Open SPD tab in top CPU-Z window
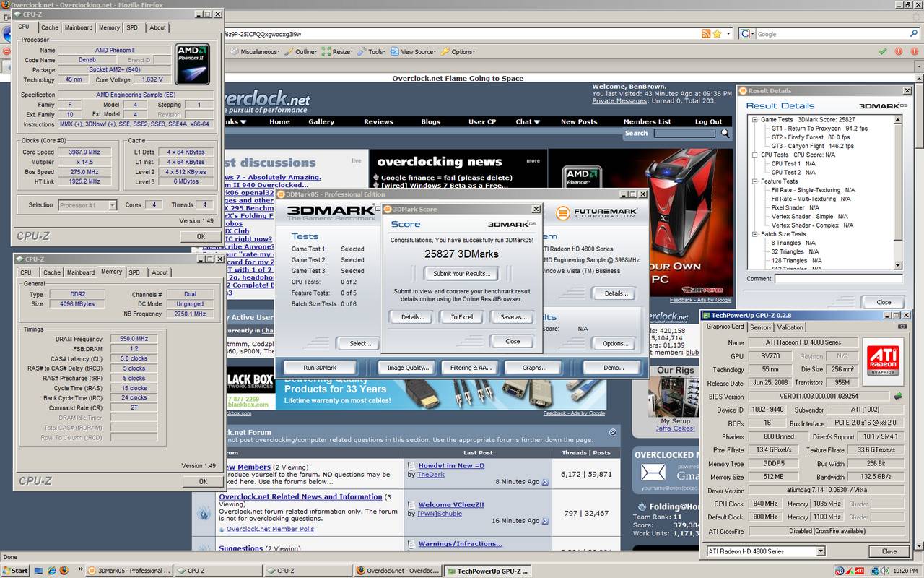 click(132, 27)
